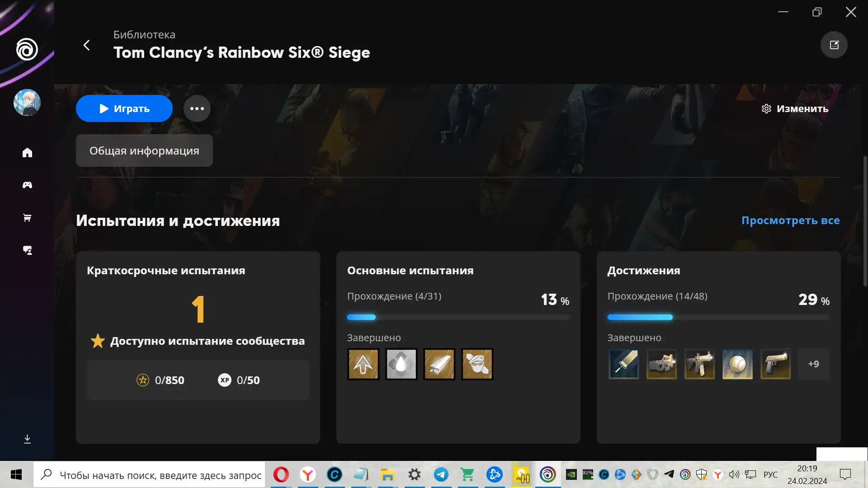868x488 pixels.
Task: Click the Основные испытания progress bar
Action: coord(458,317)
